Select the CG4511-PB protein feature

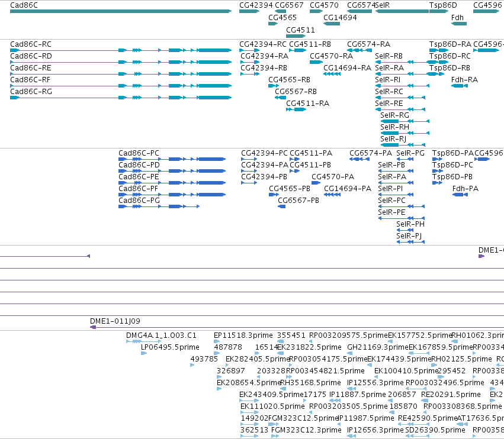click(295, 171)
